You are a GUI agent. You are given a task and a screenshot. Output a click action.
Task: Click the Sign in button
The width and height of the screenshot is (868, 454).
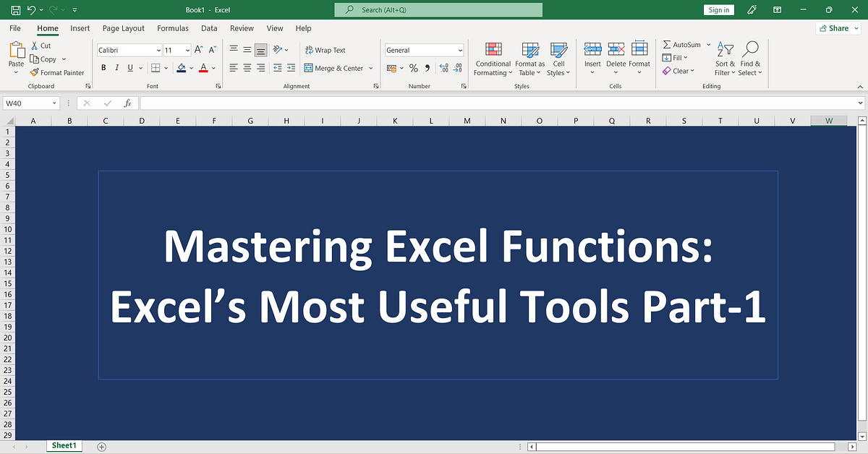pos(718,10)
